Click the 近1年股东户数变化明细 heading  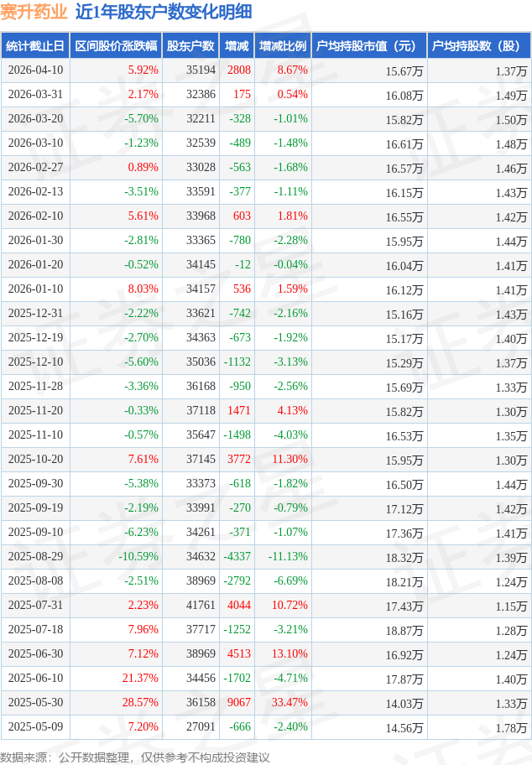pyautogui.click(x=164, y=12)
